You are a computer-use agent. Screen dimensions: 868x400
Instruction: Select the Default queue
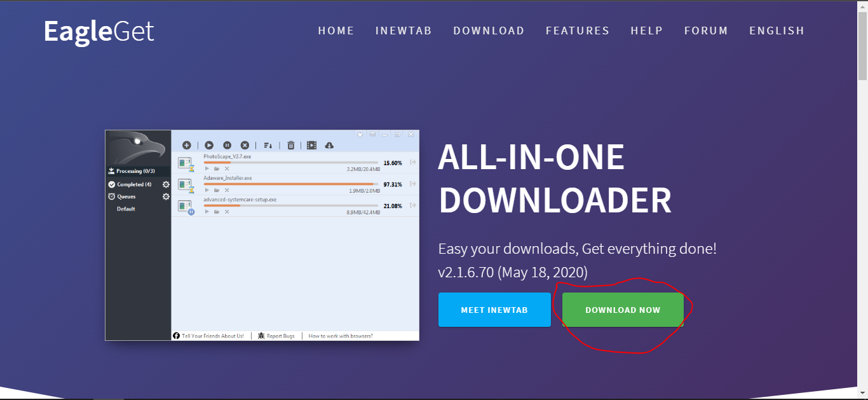click(126, 209)
